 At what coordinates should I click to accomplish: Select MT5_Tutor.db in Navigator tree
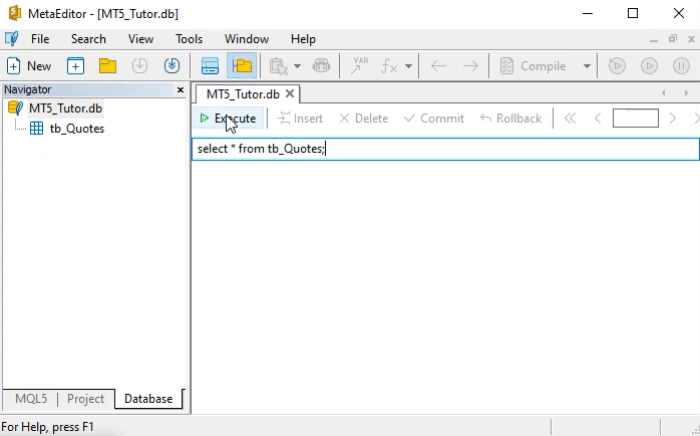[65, 108]
